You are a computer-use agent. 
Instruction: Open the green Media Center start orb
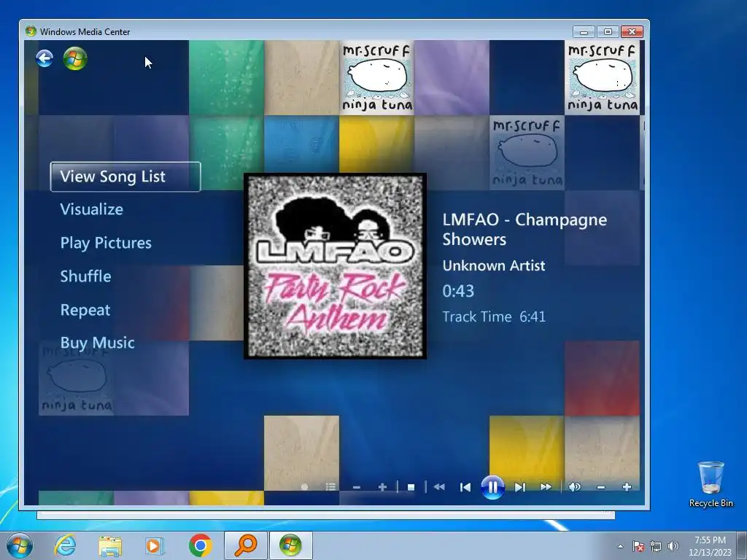pyautogui.click(x=75, y=58)
